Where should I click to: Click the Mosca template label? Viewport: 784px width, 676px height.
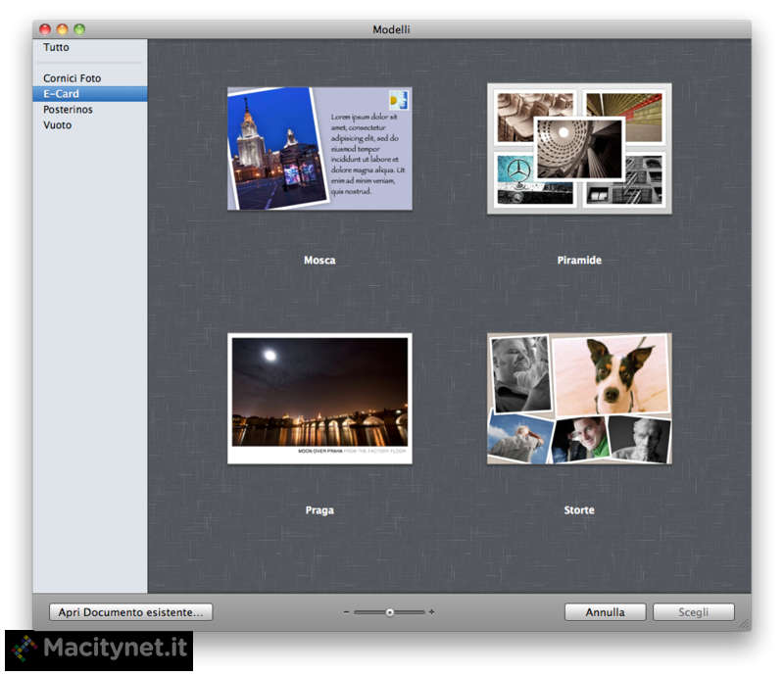319,261
